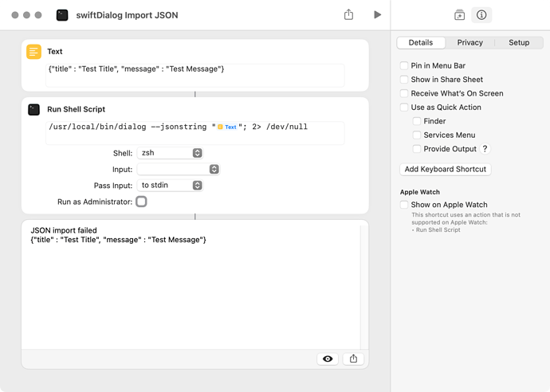This screenshot has width=550, height=392.
Task: Open the Provide Output help question mark
Action: pyautogui.click(x=485, y=149)
